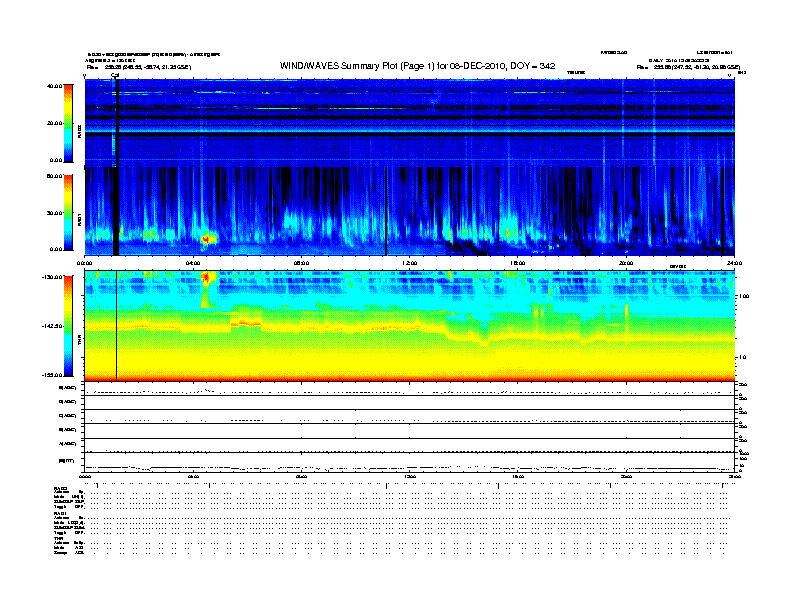Click 24:00 on the spectrogram time axis

(x=734, y=263)
